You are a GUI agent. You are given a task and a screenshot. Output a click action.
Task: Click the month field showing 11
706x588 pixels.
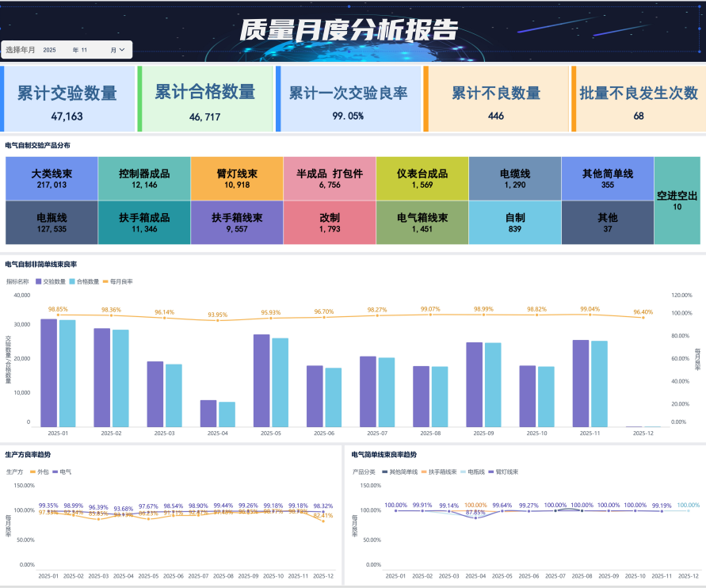[84, 50]
